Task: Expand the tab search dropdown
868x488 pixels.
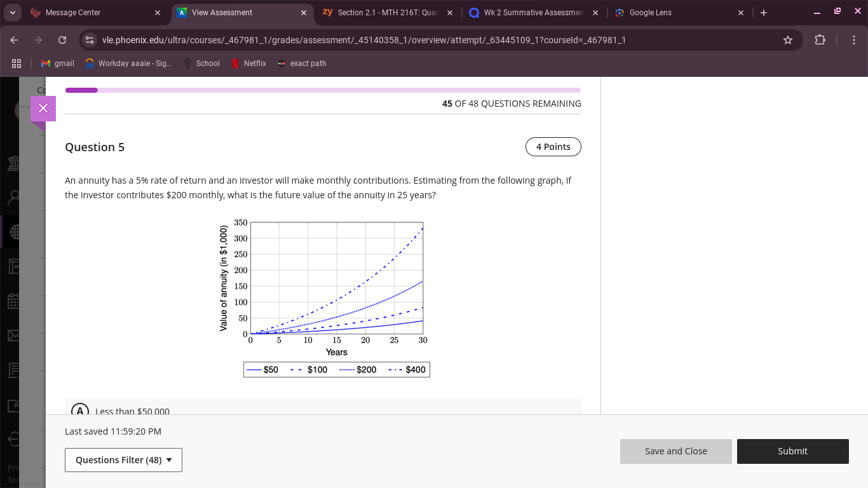Action: point(12,13)
